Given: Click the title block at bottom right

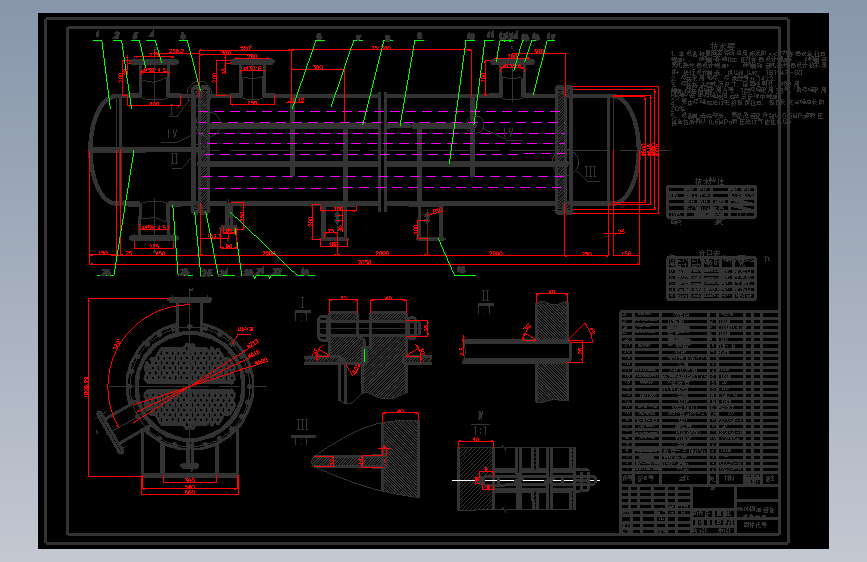Looking at the screenshot, I should 699,509.
